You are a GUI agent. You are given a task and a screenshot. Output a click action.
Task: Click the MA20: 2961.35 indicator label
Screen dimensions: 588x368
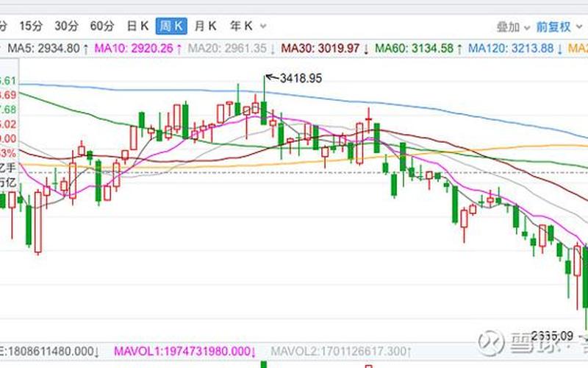point(232,49)
